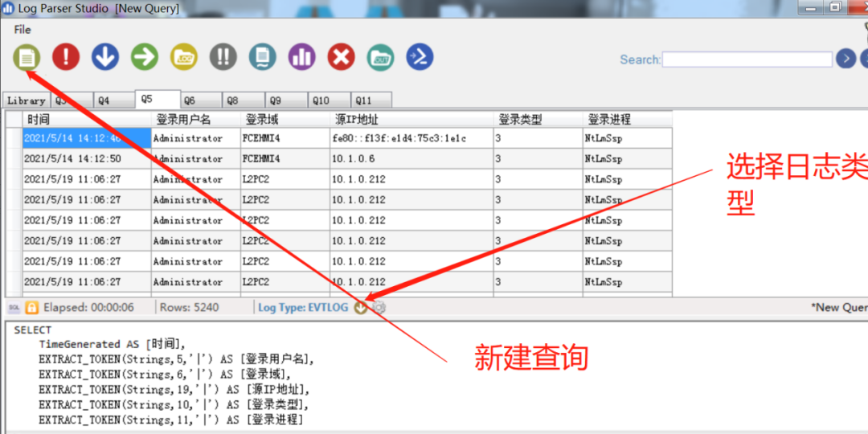Click the Search input field
The width and height of the screenshot is (868, 434).
[x=747, y=59]
